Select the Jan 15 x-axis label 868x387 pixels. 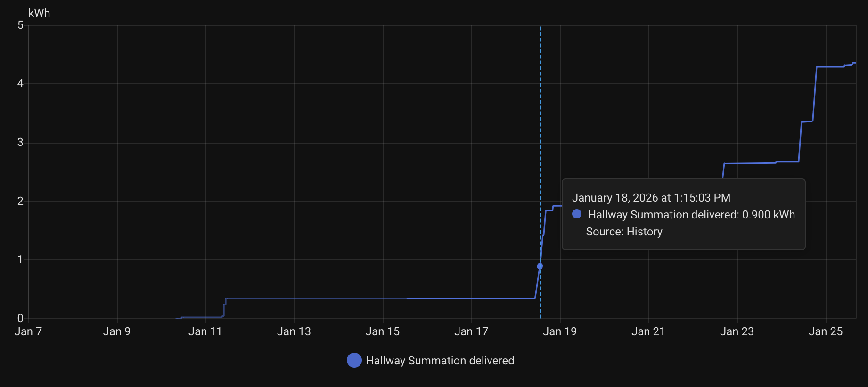point(382,331)
